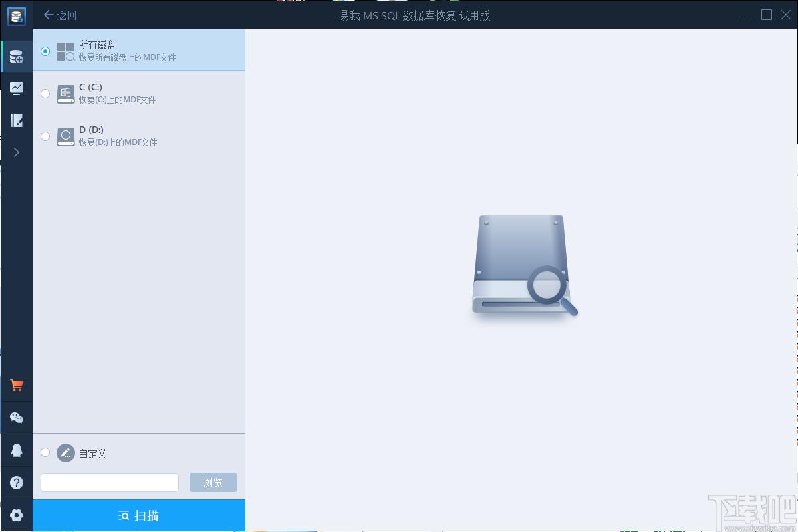Image resolution: width=798 pixels, height=532 pixels.
Task: Click the app logo icon at the sidebar top
Action: coord(16,16)
